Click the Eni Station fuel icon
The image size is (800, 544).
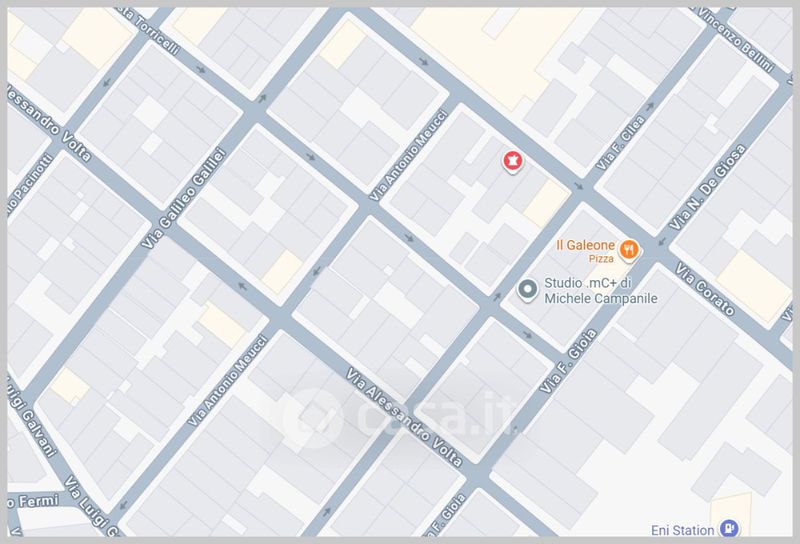point(730,528)
